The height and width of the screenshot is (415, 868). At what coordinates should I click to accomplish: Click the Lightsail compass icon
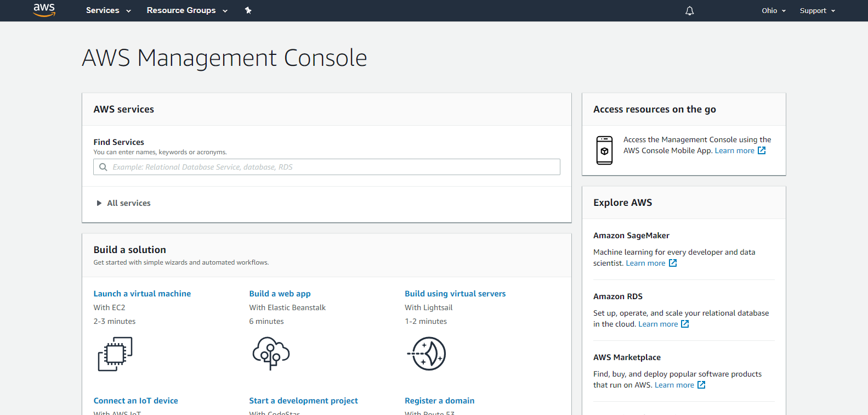427,354
